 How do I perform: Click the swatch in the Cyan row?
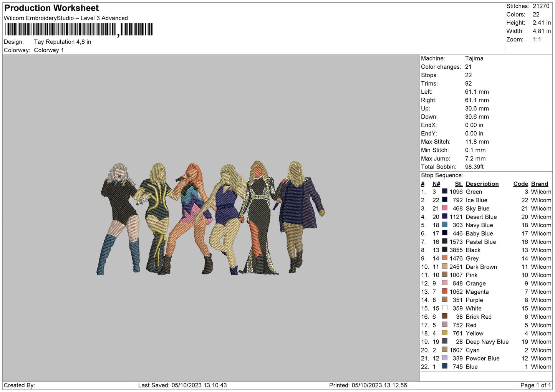444,349
